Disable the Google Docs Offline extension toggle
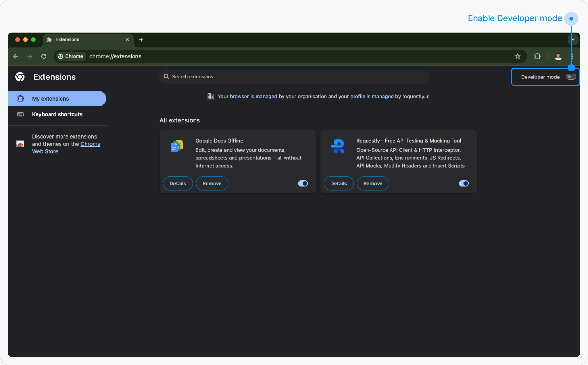This screenshot has height=365, width=588. pos(303,183)
